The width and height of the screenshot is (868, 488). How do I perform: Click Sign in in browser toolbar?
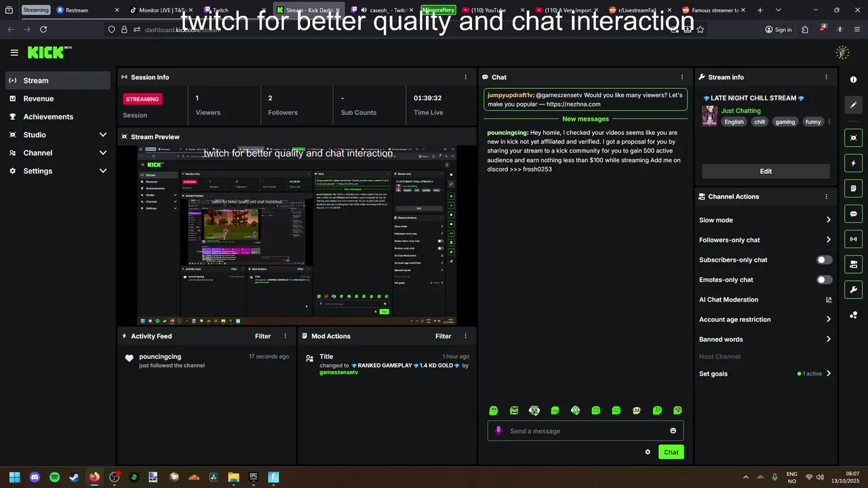778,29
